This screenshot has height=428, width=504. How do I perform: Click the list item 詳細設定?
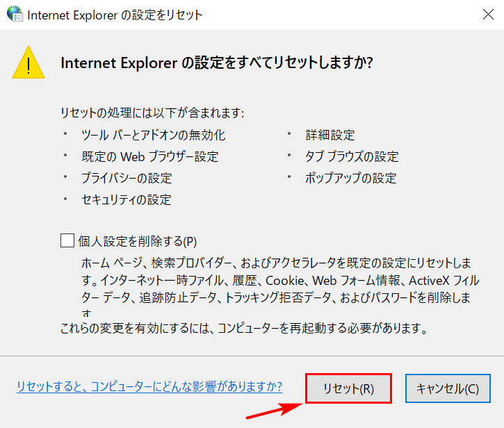tap(330, 135)
